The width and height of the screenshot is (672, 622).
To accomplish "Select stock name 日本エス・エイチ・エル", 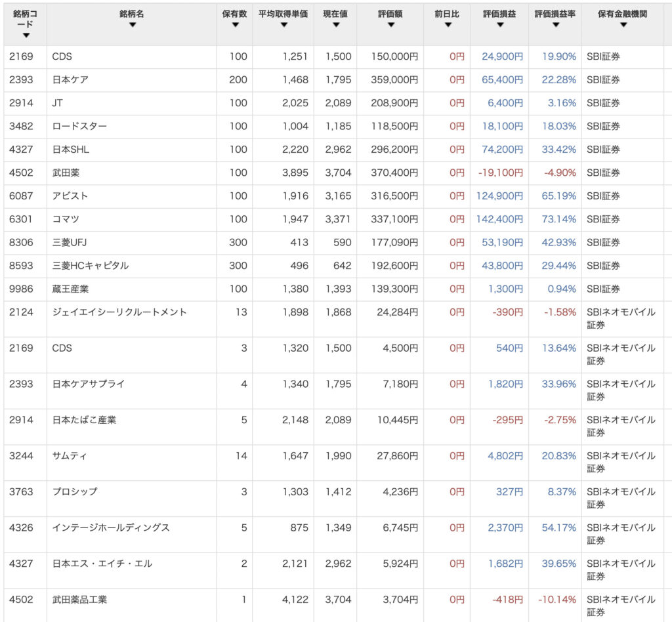I will click(x=102, y=564).
